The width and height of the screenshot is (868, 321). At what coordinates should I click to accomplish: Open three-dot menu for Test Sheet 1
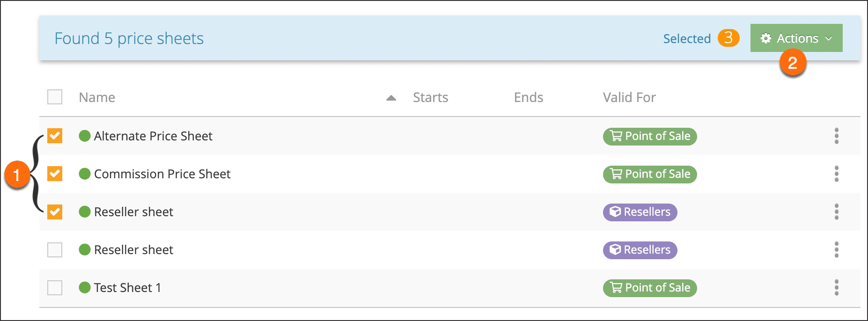click(836, 288)
